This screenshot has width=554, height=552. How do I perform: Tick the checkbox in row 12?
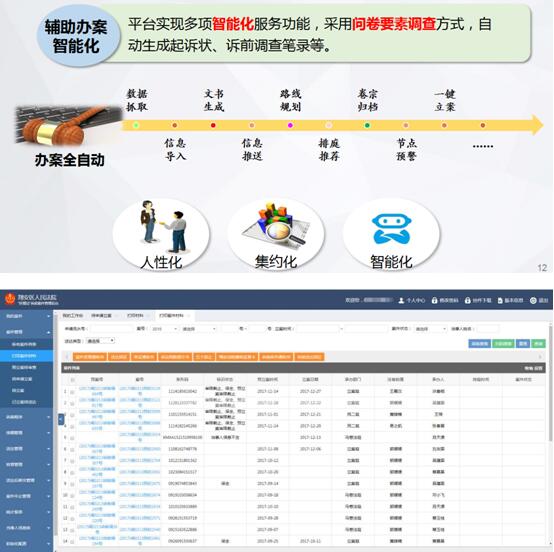[72, 518]
